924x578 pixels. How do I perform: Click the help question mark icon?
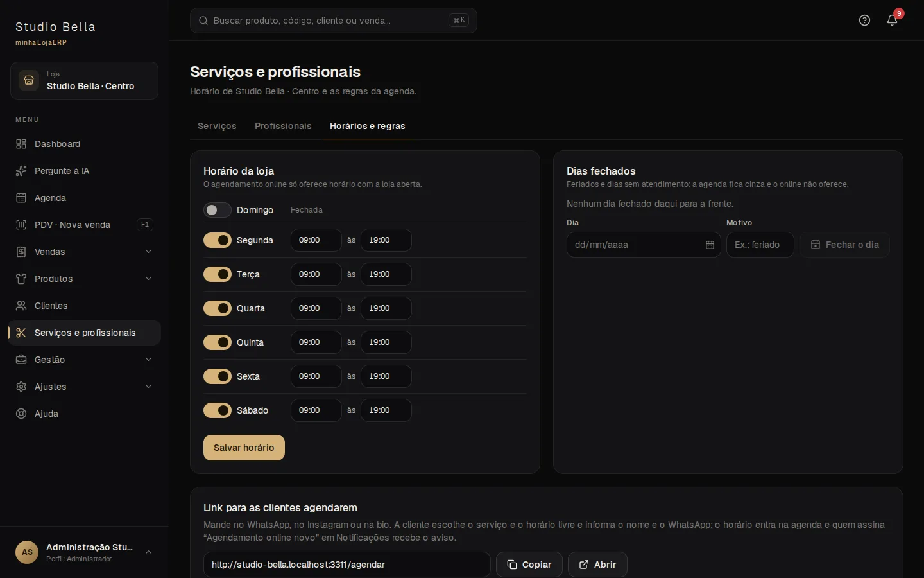[864, 21]
